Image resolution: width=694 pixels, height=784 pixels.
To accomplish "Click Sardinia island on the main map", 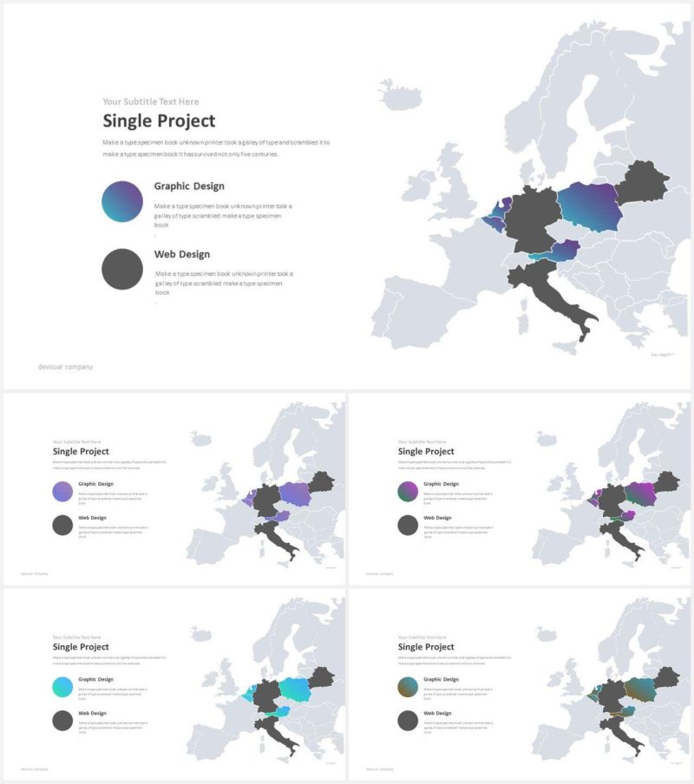I will pos(522,323).
